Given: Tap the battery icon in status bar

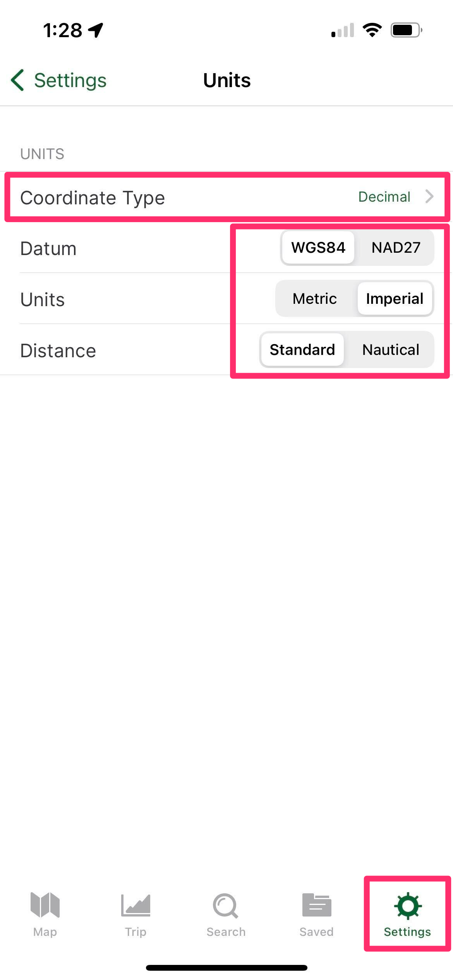Looking at the screenshot, I should pos(406,30).
